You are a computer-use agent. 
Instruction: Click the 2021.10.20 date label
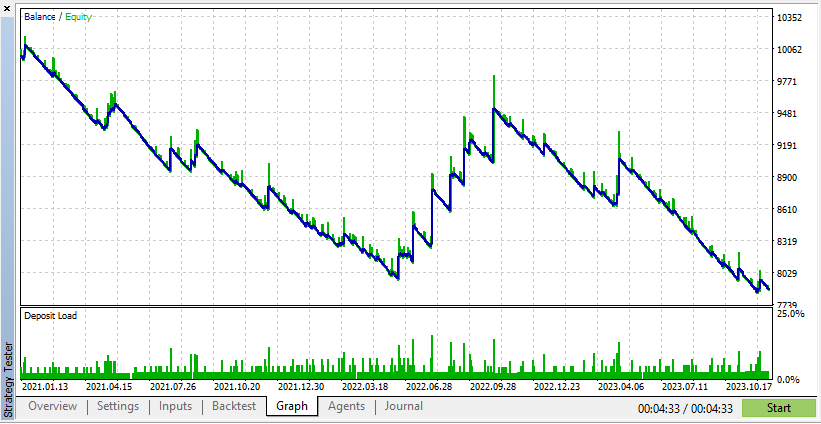(237, 387)
